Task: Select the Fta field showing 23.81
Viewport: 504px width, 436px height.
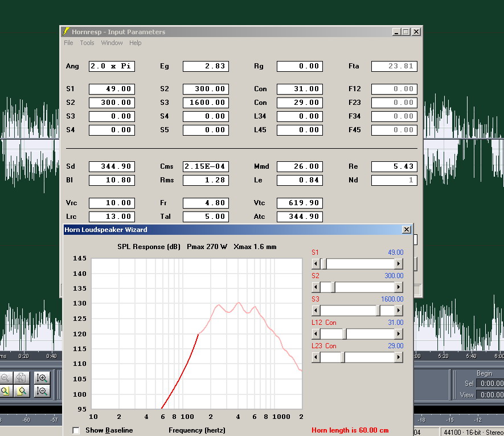Action: point(394,66)
